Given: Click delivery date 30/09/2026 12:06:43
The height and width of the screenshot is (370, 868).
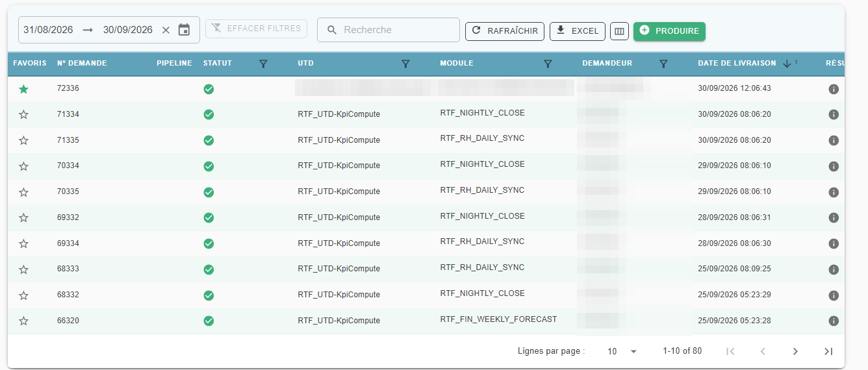Looking at the screenshot, I should [x=734, y=88].
